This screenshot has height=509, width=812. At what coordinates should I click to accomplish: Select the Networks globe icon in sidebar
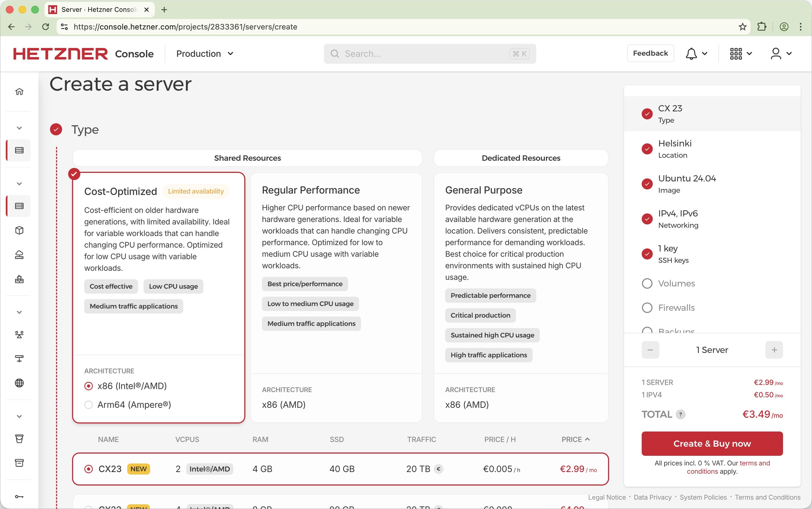pyautogui.click(x=19, y=383)
